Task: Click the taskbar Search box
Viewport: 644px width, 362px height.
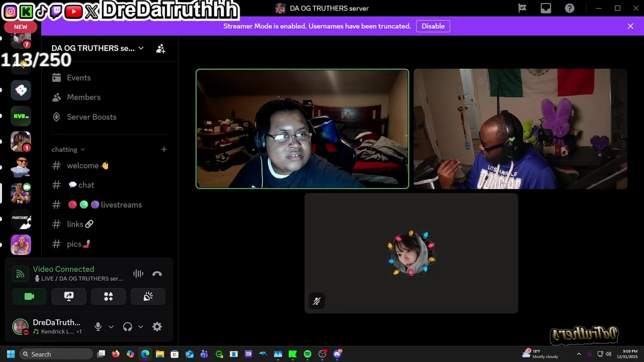Action: click(x=56, y=354)
